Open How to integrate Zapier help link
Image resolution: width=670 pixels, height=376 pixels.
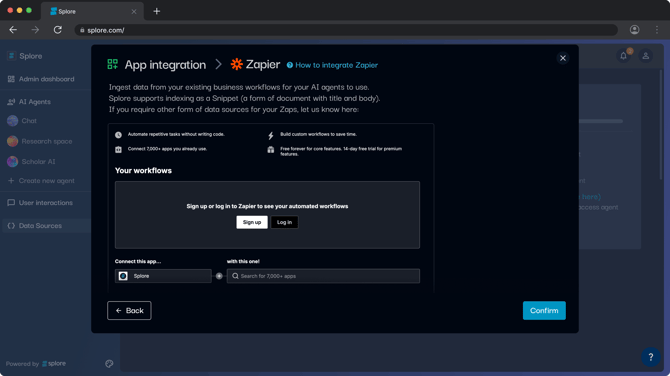tap(336, 65)
